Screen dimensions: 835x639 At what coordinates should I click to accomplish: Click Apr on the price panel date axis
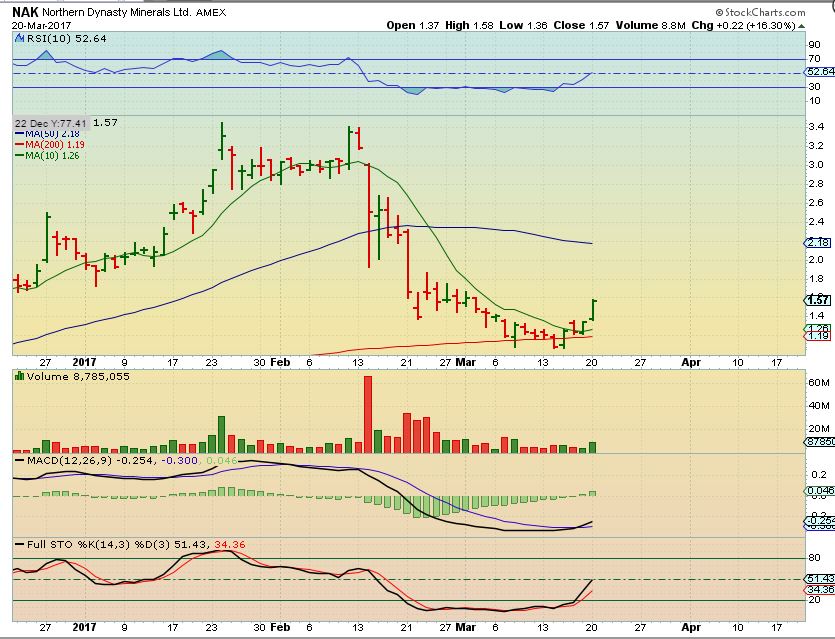pyautogui.click(x=691, y=362)
